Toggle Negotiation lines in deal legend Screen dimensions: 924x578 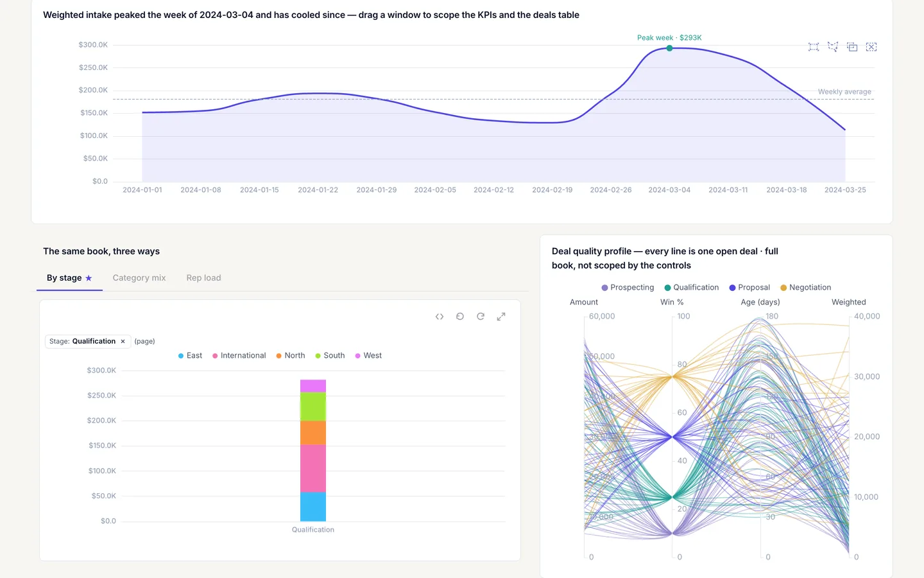805,288
